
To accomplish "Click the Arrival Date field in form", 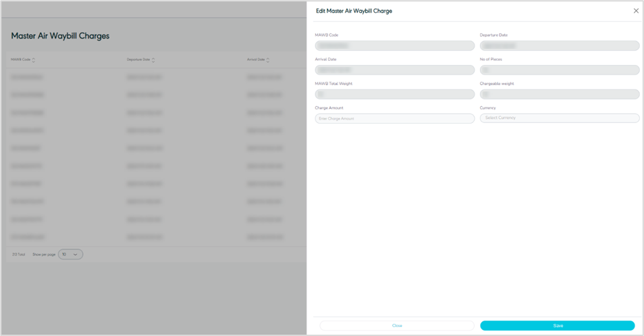I will 394,70.
